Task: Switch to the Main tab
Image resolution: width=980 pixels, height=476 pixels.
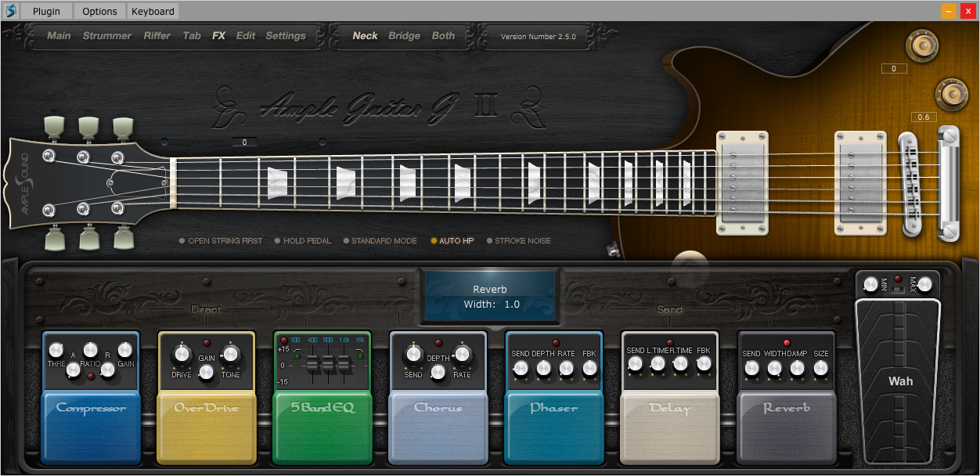Action: [x=59, y=36]
